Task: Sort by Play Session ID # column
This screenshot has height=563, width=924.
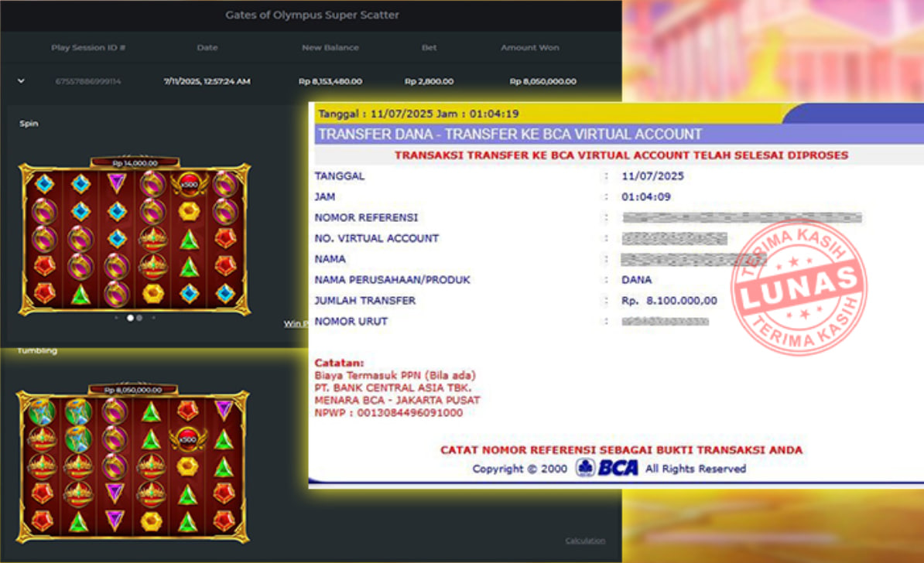Action: point(87,48)
